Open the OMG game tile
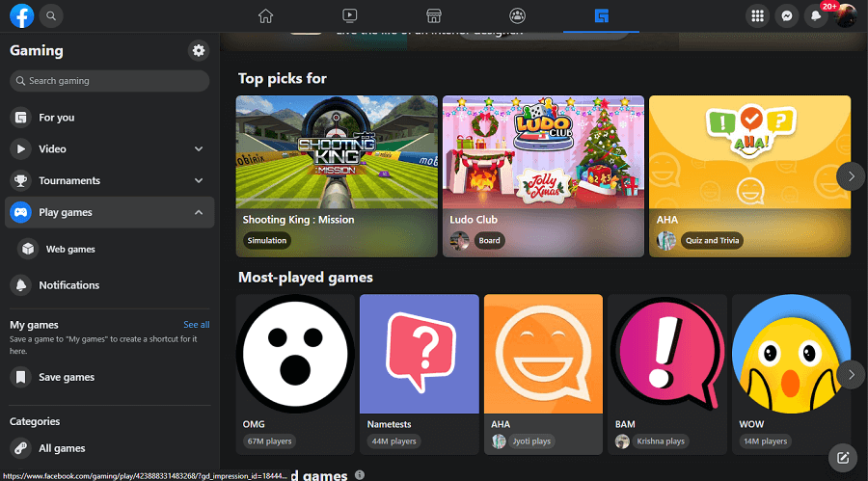Image resolution: width=868 pixels, height=481 pixels. (295, 374)
